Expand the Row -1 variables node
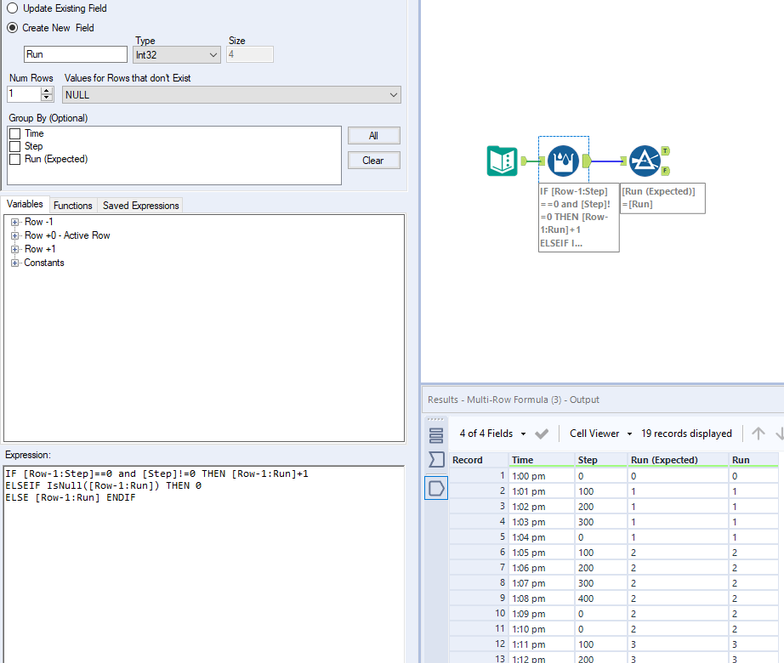Screen dimensions: 784x663 click(x=15, y=222)
